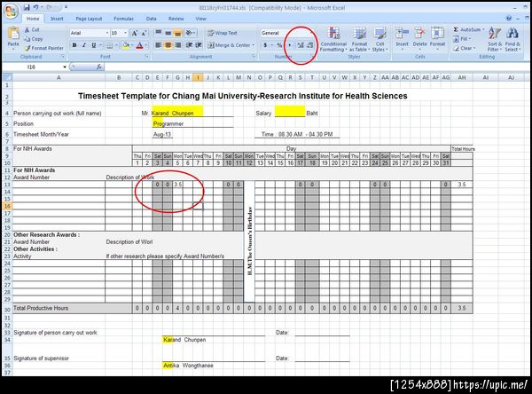
Task: Decrease cell indent
Action: [x=189, y=45]
